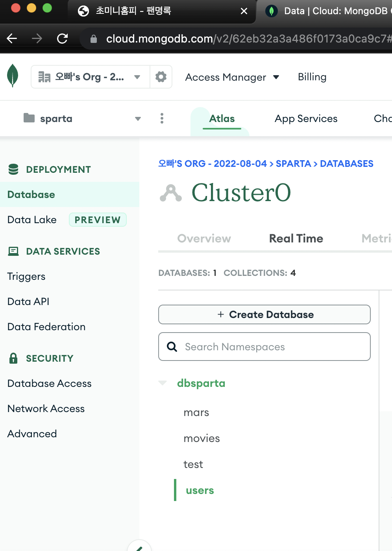Click the address bar URL
The height and width of the screenshot is (551, 392).
[248, 39]
